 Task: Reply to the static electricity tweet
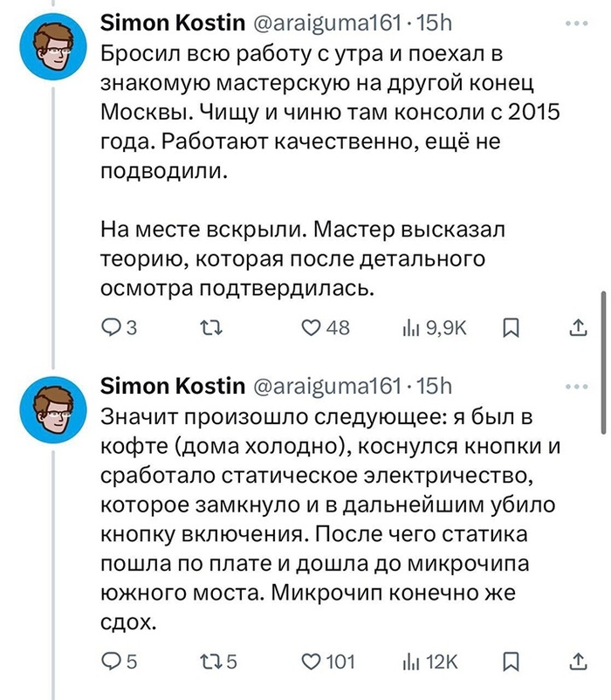[113, 662]
